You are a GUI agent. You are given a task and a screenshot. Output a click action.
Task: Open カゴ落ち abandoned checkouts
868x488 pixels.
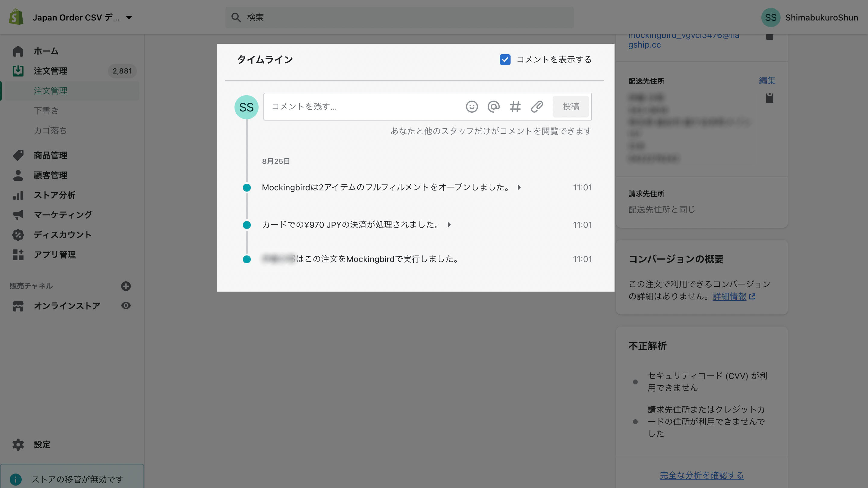coord(50,130)
